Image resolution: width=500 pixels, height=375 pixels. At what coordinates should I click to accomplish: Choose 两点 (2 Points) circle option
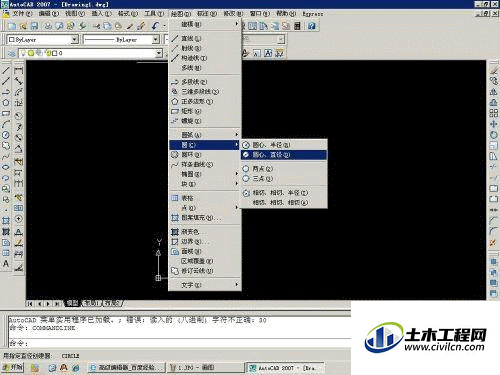[284, 169]
